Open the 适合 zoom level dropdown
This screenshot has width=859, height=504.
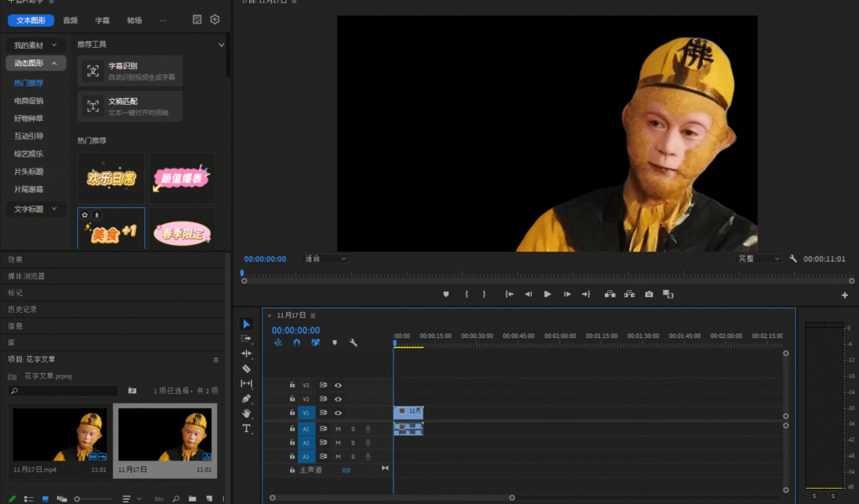coord(325,259)
